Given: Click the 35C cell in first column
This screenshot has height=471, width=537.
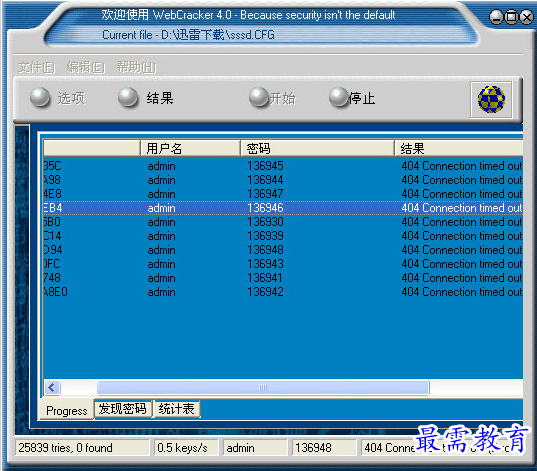Looking at the screenshot, I should [52, 166].
